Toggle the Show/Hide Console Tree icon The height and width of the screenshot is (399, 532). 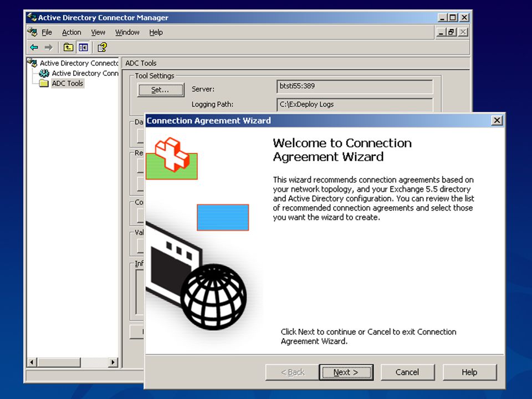(x=83, y=48)
